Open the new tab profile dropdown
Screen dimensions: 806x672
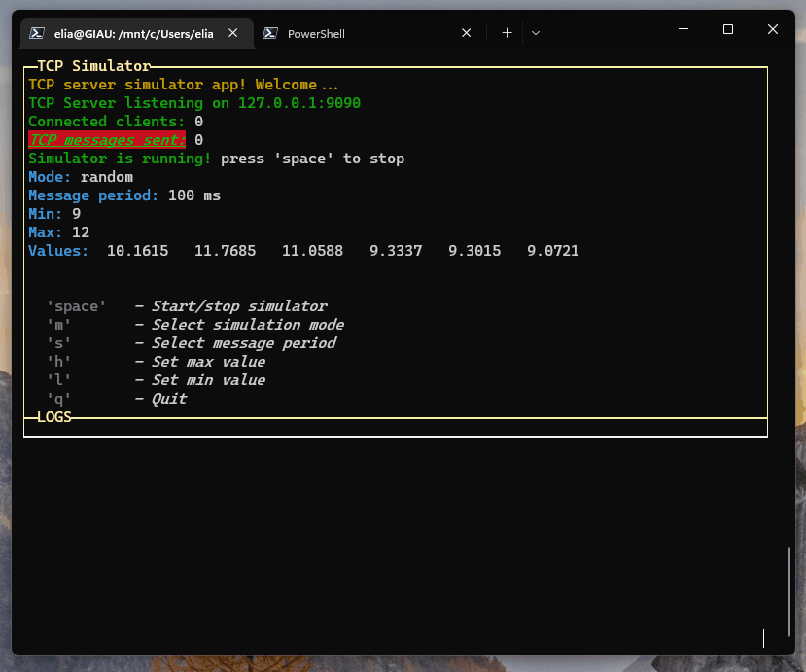(536, 33)
